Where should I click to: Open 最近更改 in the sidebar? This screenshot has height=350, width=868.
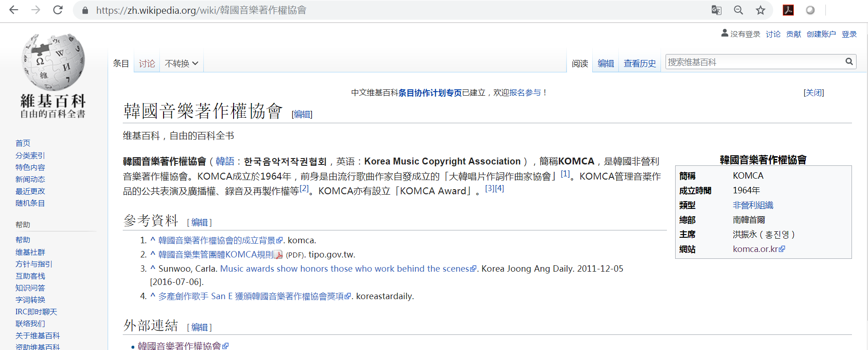pos(30,191)
